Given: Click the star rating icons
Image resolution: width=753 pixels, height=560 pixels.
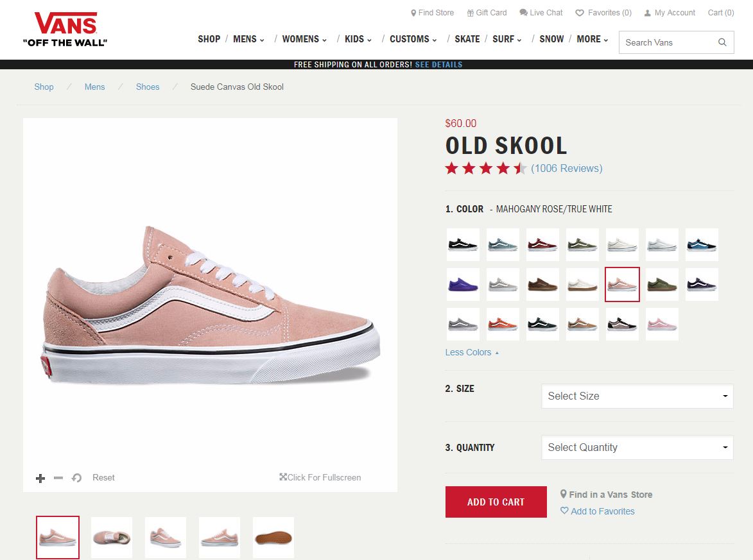Looking at the screenshot, I should (x=485, y=169).
